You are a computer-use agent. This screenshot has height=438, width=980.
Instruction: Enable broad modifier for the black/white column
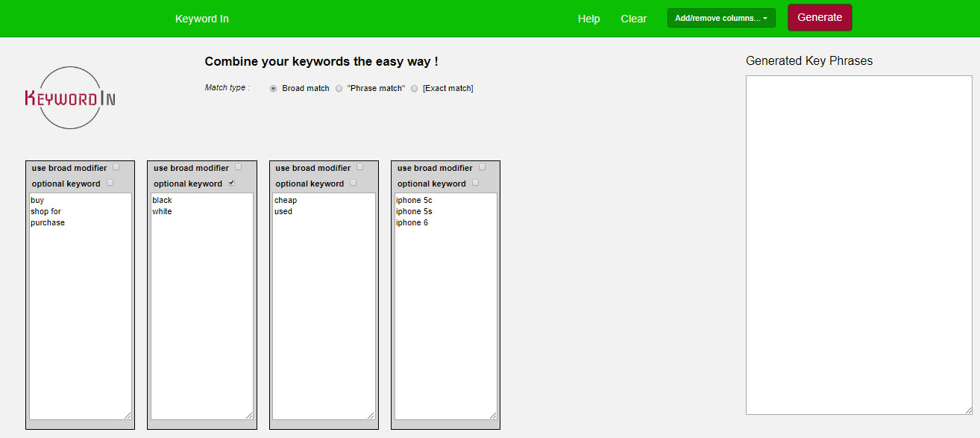pos(238,167)
